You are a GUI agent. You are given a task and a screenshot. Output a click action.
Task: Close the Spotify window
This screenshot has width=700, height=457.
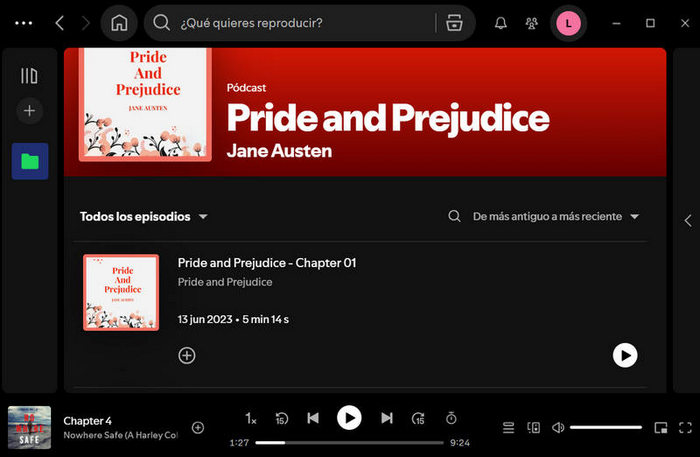[x=685, y=23]
